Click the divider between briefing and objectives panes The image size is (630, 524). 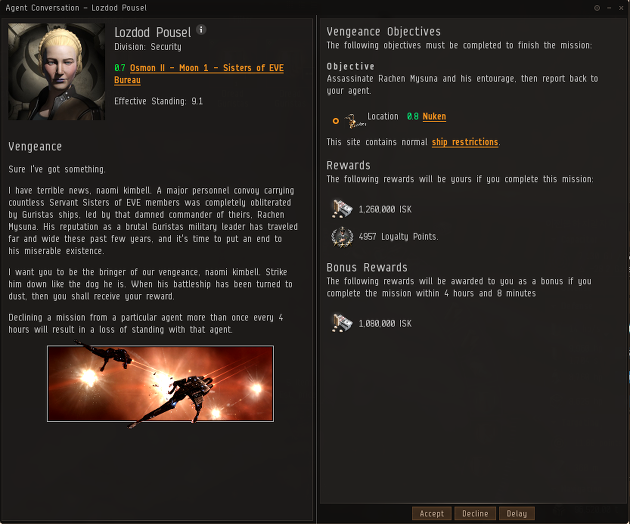316,269
